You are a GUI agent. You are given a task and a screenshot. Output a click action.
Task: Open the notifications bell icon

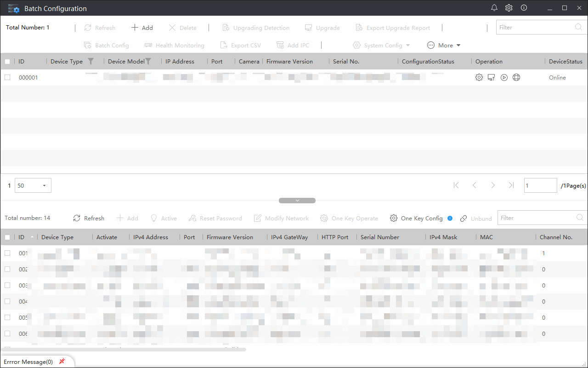click(x=494, y=8)
